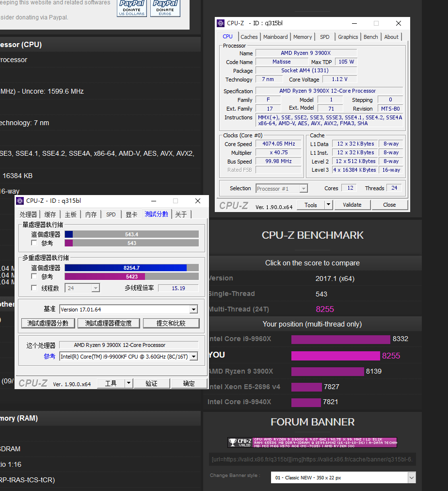Select the 測試分數 tab

click(157, 214)
